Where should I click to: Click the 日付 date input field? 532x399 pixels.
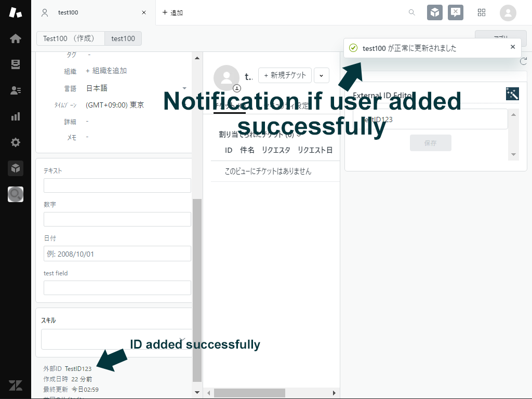(117, 254)
